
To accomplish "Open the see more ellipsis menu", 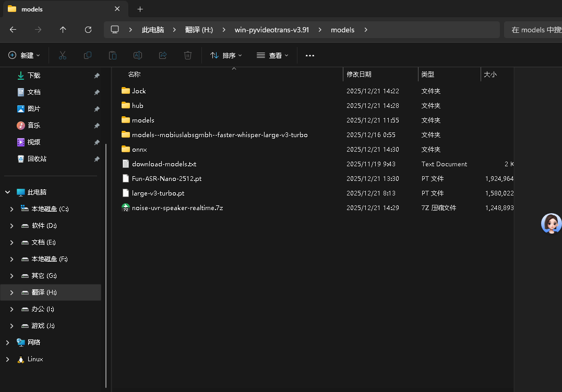I will click(310, 55).
